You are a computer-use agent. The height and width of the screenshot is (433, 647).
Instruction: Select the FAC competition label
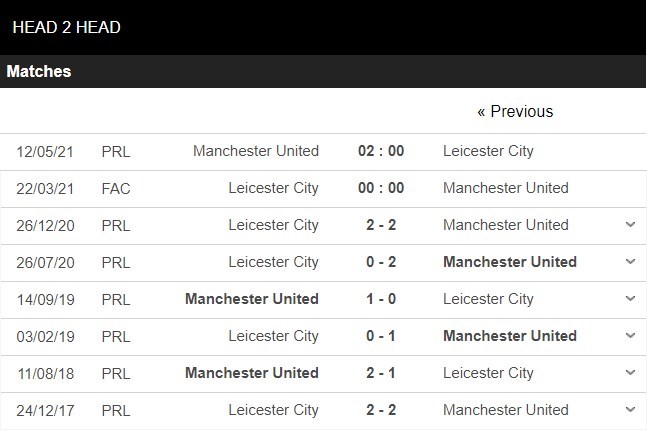pyautogui.click(x=116, y=188)
